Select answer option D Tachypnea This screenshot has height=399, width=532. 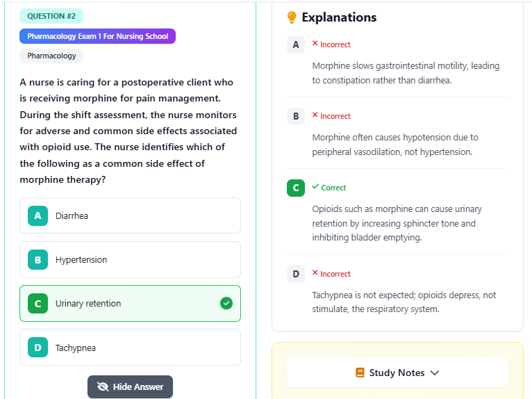130,348
